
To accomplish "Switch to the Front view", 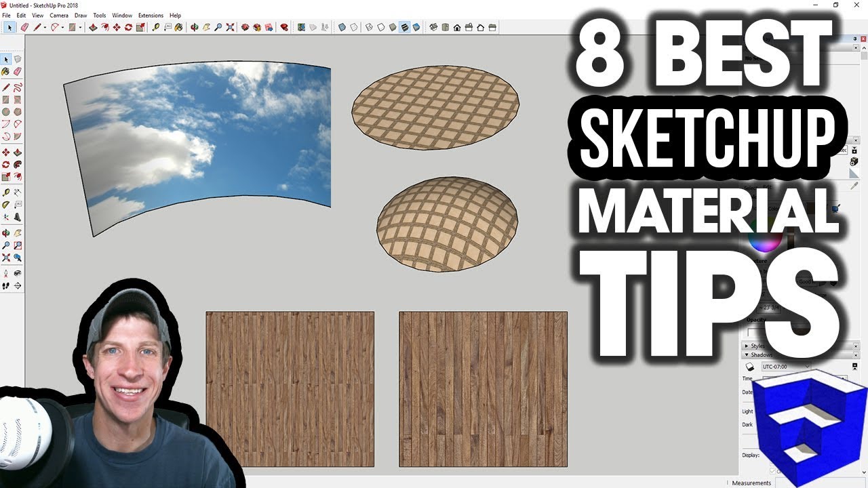I will pyautogui.click(x=456, y=28).
